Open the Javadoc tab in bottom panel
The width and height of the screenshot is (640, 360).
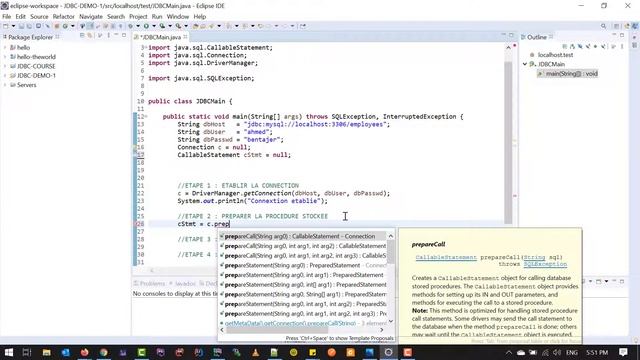(x=183, y=283)
